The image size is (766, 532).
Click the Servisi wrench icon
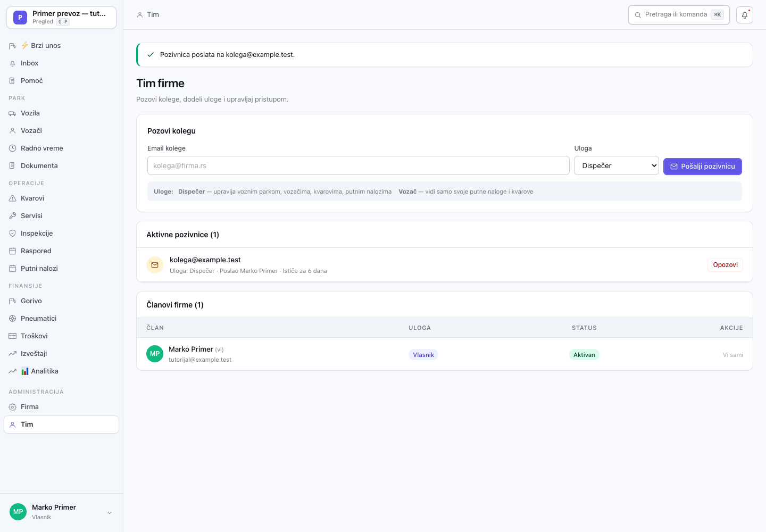coord(12,216)
